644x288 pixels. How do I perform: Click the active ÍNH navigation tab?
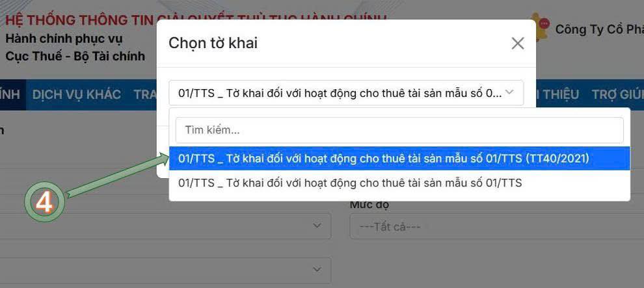pos(10,94)
